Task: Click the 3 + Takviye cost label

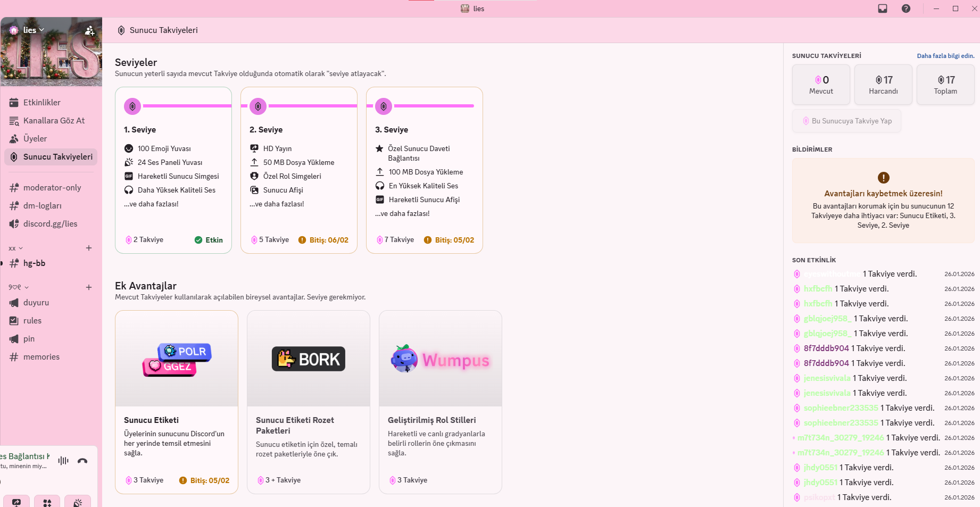Action: 279,480
